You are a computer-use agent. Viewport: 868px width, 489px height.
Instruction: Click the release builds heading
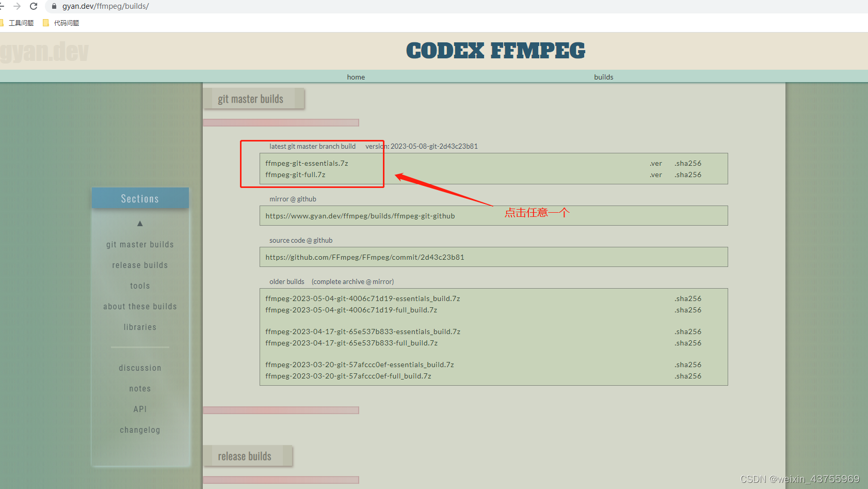click(245, 456)
